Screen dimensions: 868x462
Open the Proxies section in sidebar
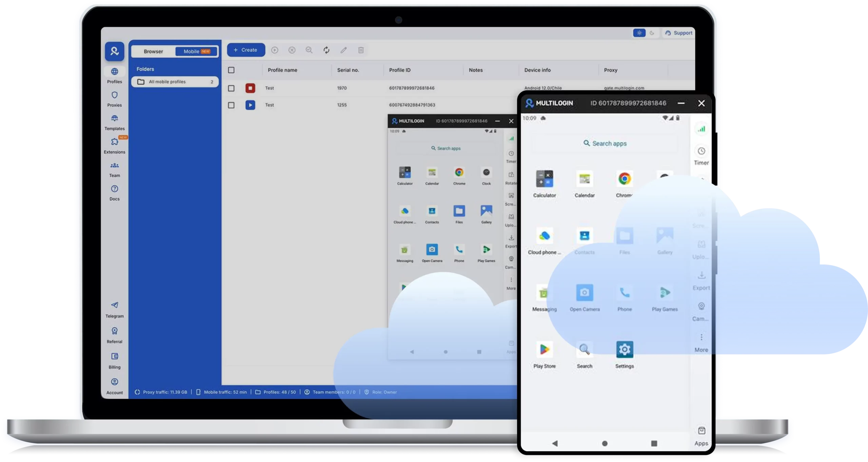coord(115,99)
